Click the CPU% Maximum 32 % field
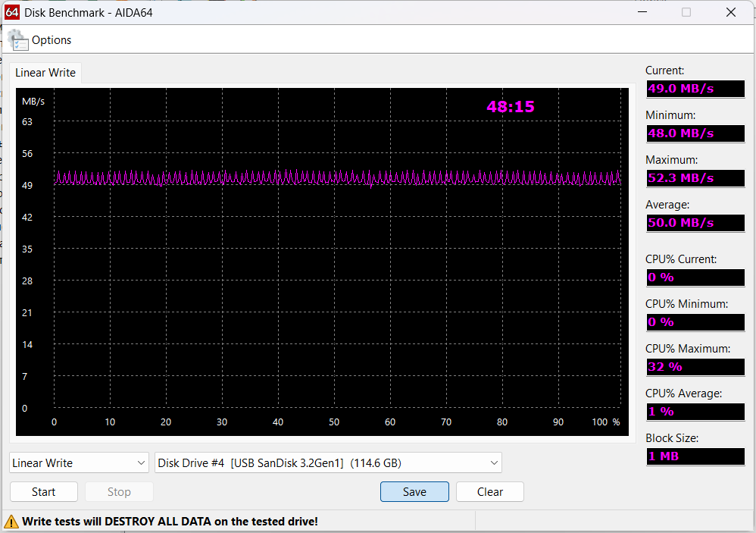The width and height of the screenshot is (756, 533). 695,367
